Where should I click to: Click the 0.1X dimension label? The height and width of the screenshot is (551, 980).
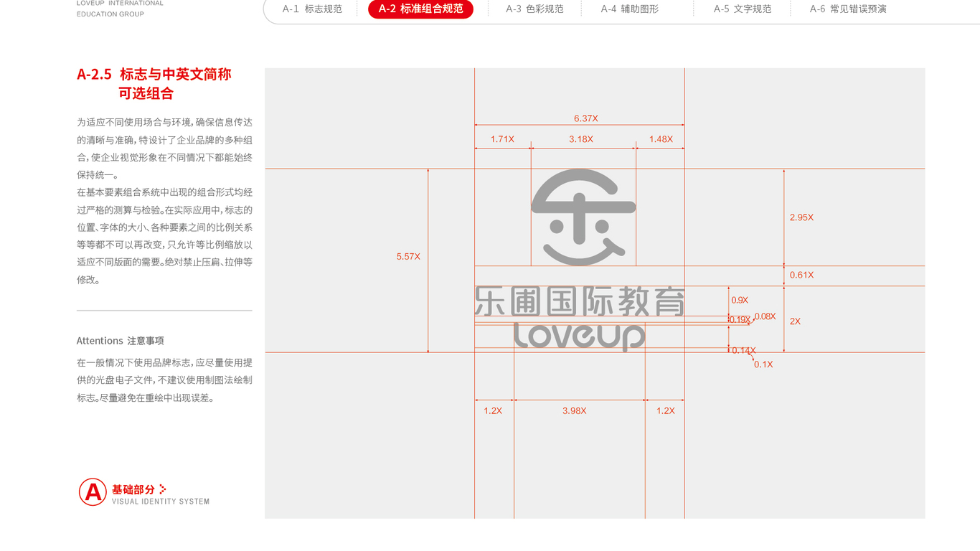[763, 364]
